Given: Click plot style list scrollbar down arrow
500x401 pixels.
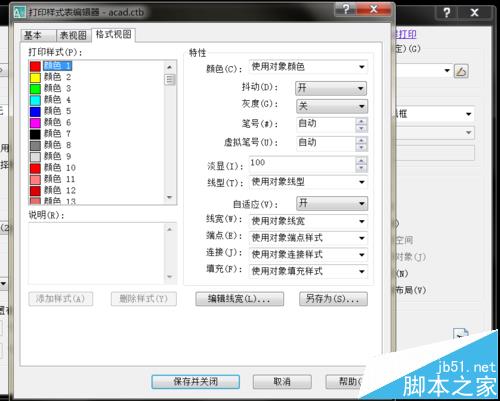Looking at the screenshot, I should point(170,197).
